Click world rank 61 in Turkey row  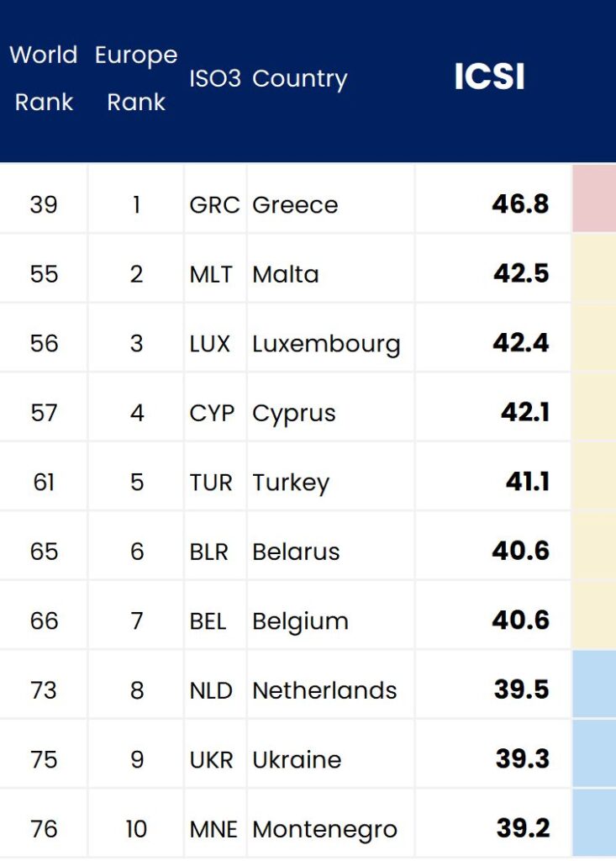[44, 483]
